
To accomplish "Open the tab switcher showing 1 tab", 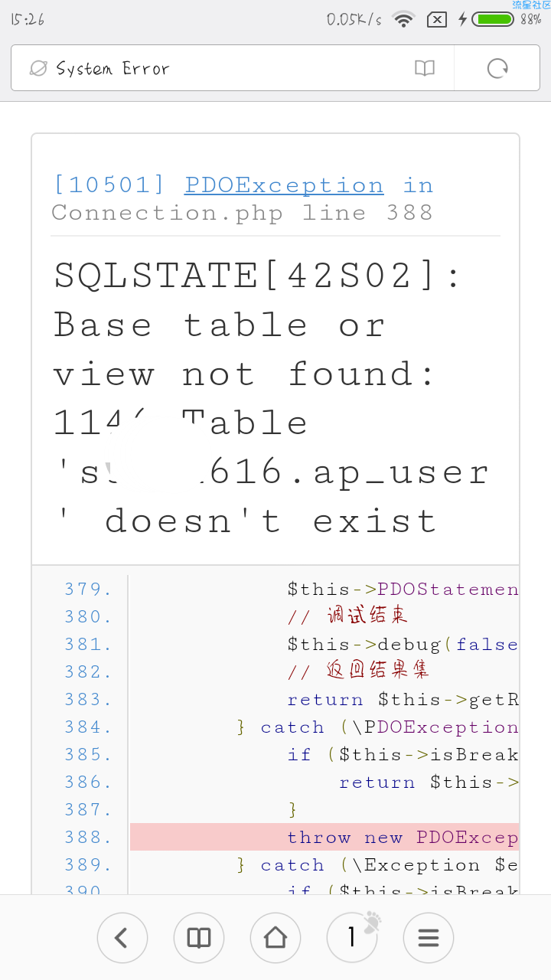I will pos(350,937).
